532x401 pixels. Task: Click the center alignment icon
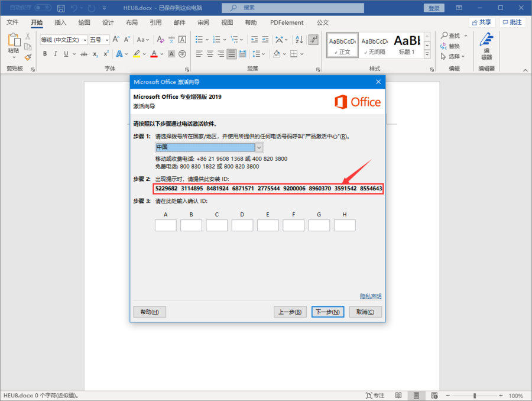pyautogui.click(x=210, y=54)
